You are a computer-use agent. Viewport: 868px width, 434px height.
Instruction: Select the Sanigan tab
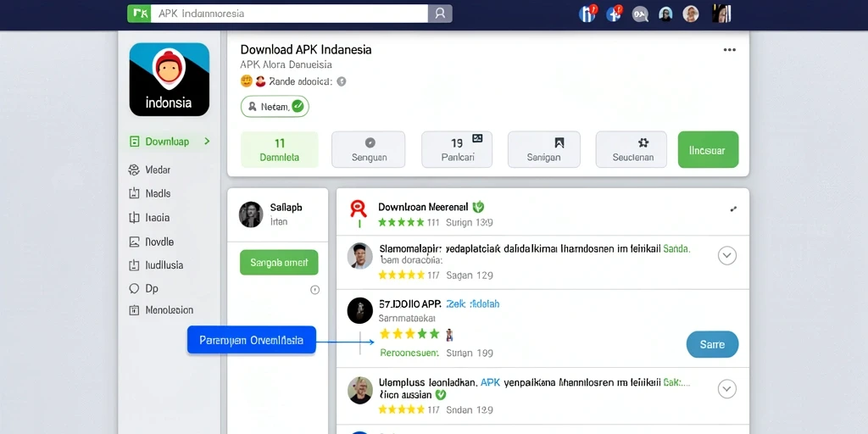543,149
